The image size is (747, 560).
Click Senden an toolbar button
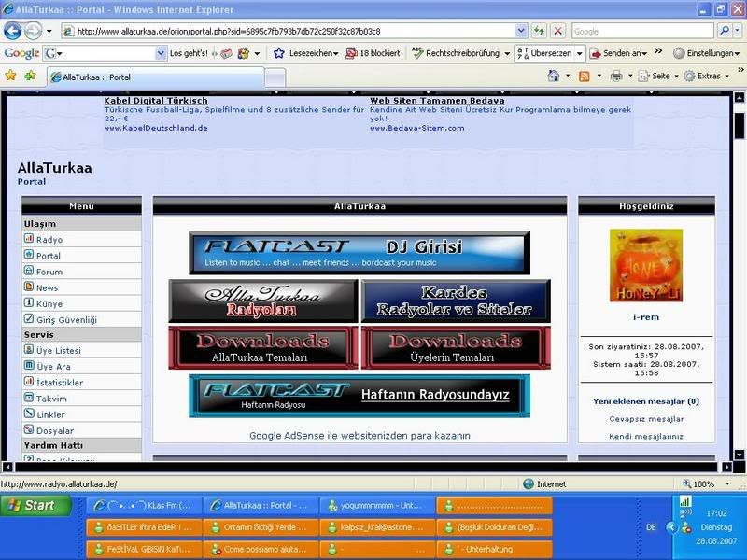[x=619, y=53]
